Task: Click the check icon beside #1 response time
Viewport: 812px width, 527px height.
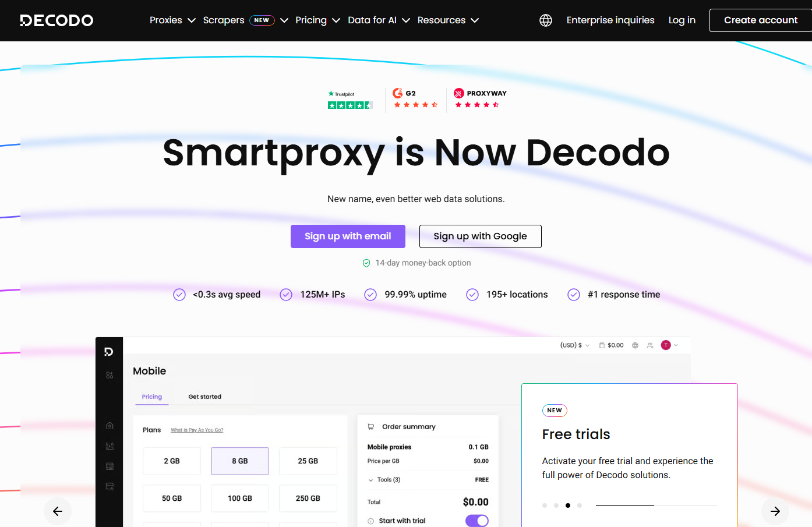Action: click(574, 295)
